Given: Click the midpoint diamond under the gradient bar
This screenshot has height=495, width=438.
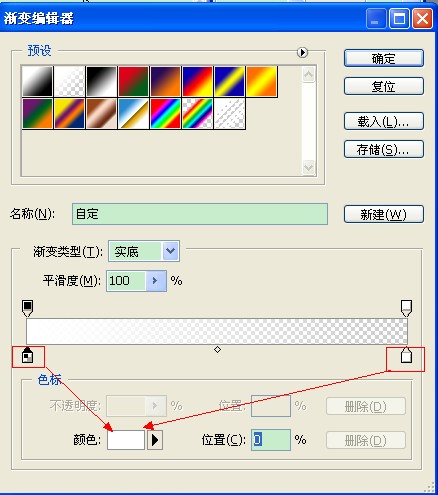Looking at the screenshot, I should pos(217,350).
